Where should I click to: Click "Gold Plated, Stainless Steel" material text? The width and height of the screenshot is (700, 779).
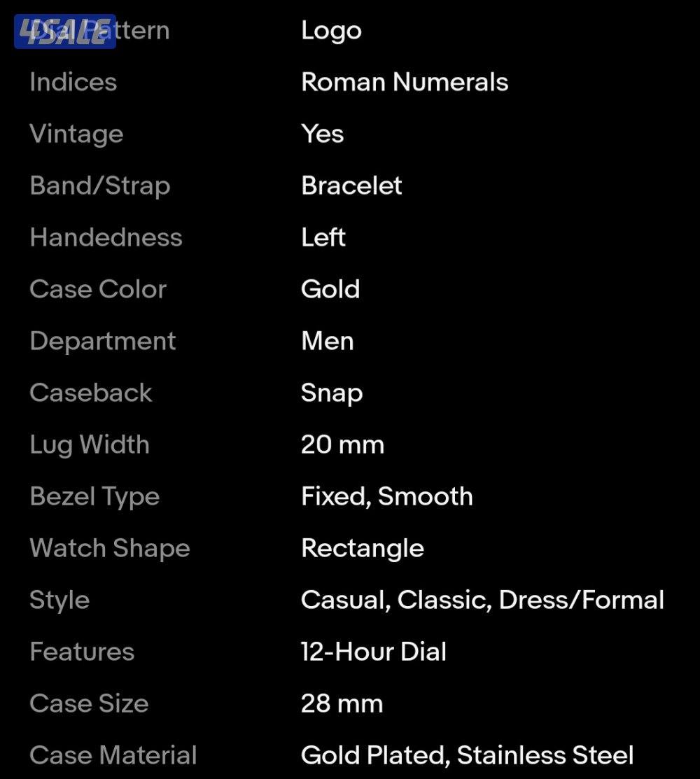(468, 755)
